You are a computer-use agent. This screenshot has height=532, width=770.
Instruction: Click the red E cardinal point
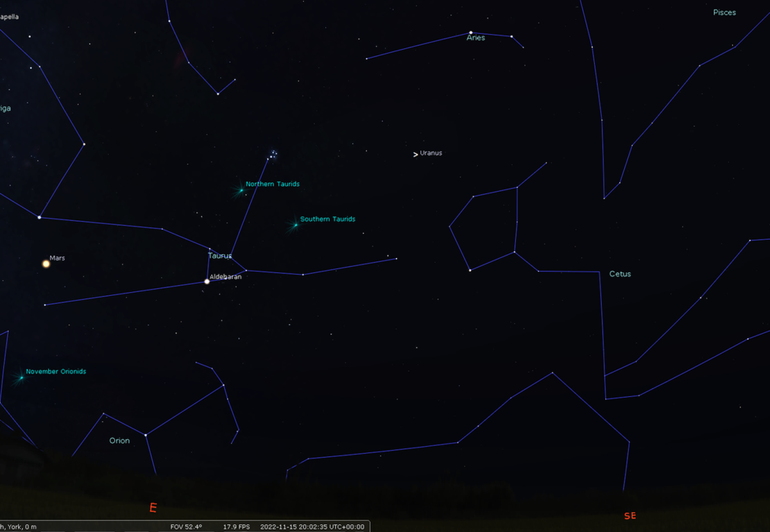tap(153, 508)
